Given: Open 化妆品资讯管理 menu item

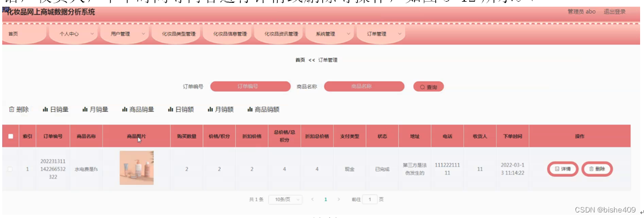Looking at the screenshot, I should pos(281,34).
